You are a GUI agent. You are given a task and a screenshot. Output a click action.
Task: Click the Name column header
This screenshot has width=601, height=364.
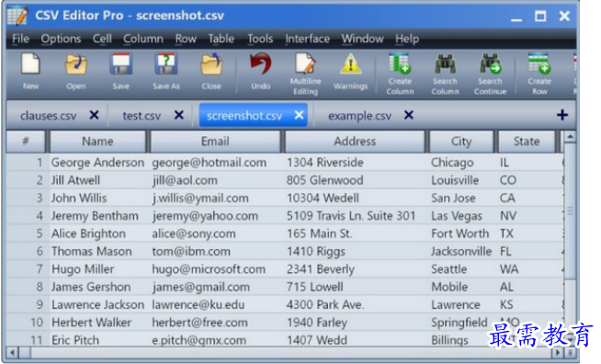click(x=97, y=142)
